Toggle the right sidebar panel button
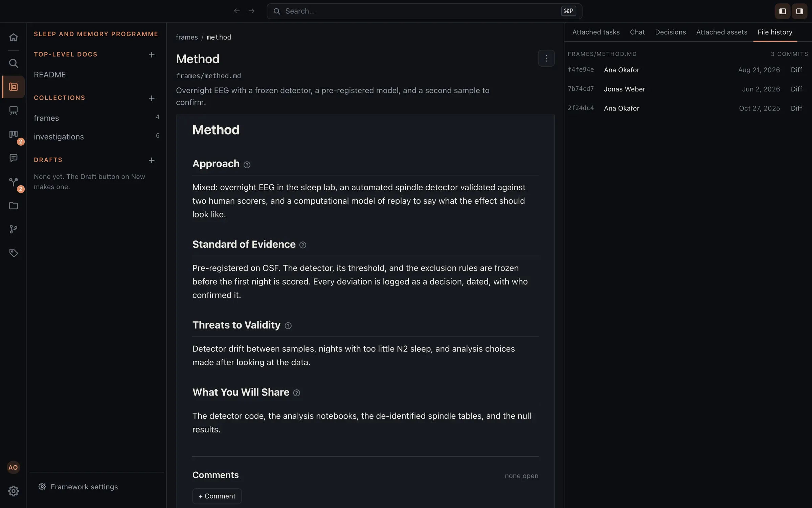Image resolution: width=812 pixels, height=508 pixels. (x=799, y=11)
